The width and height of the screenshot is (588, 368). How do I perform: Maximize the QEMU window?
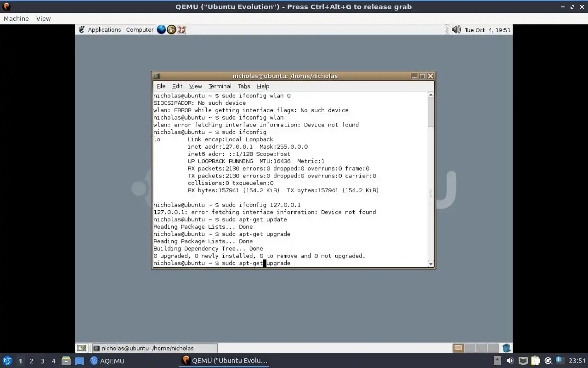pos(572,7)
